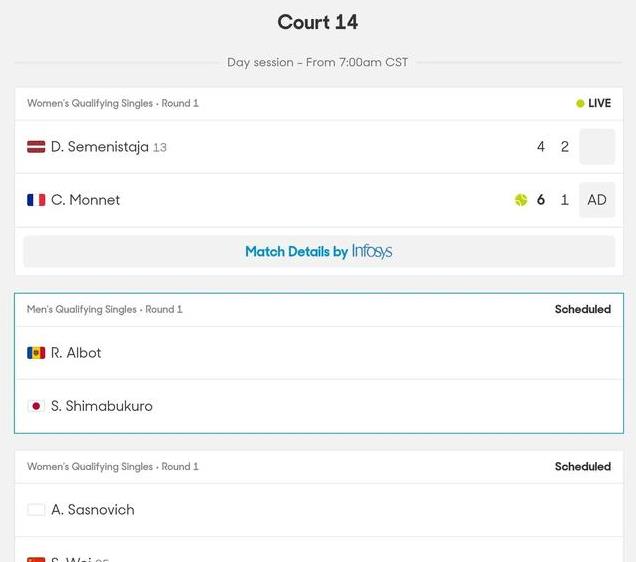Click the tennis ball serving indicator icon
This screenshot has width=636, height=562.
click(521, 200)
